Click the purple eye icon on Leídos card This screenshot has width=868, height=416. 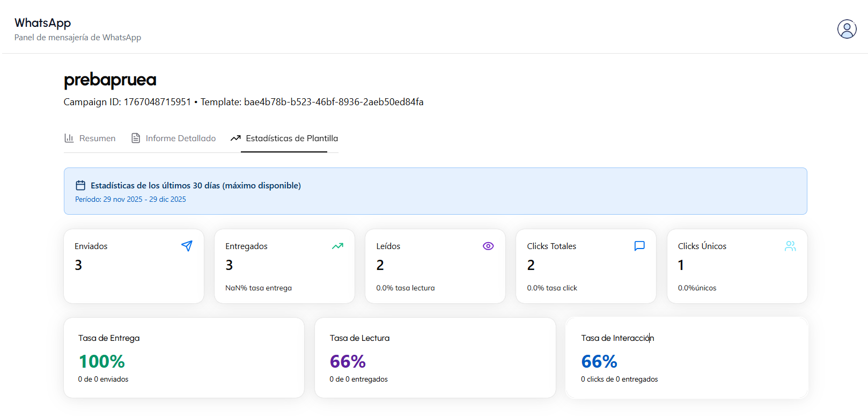click(488, 246)
